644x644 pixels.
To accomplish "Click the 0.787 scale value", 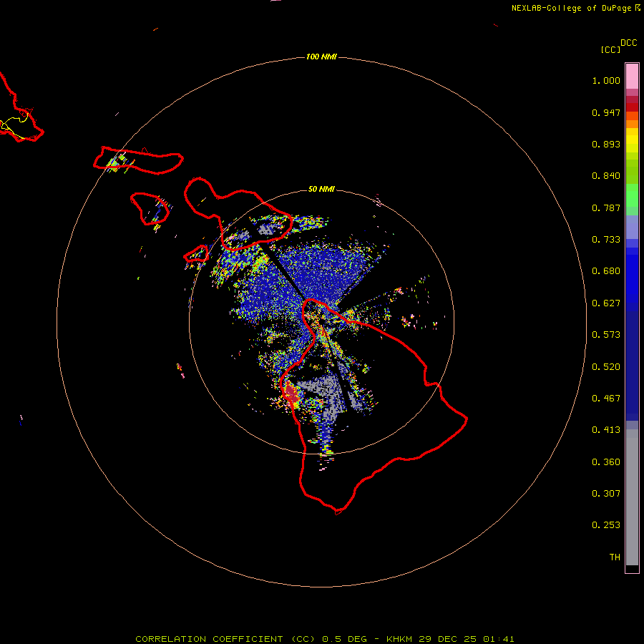I will click(606, 208).
